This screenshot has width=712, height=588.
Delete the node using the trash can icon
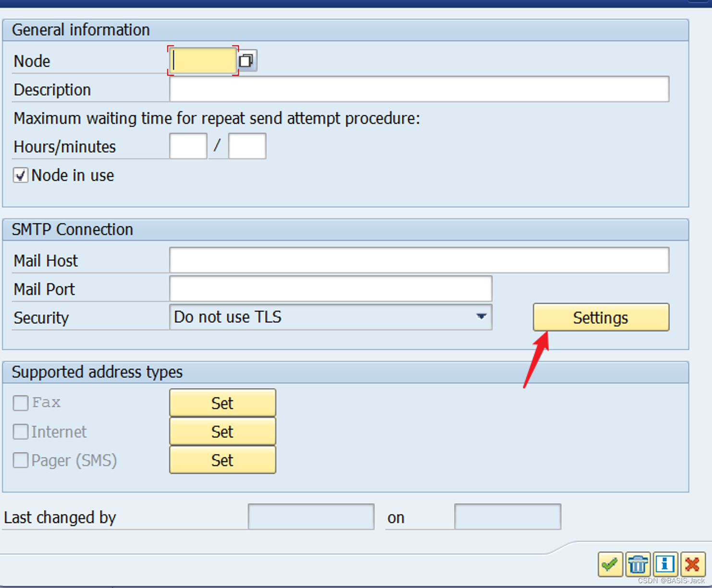[638, 564]
